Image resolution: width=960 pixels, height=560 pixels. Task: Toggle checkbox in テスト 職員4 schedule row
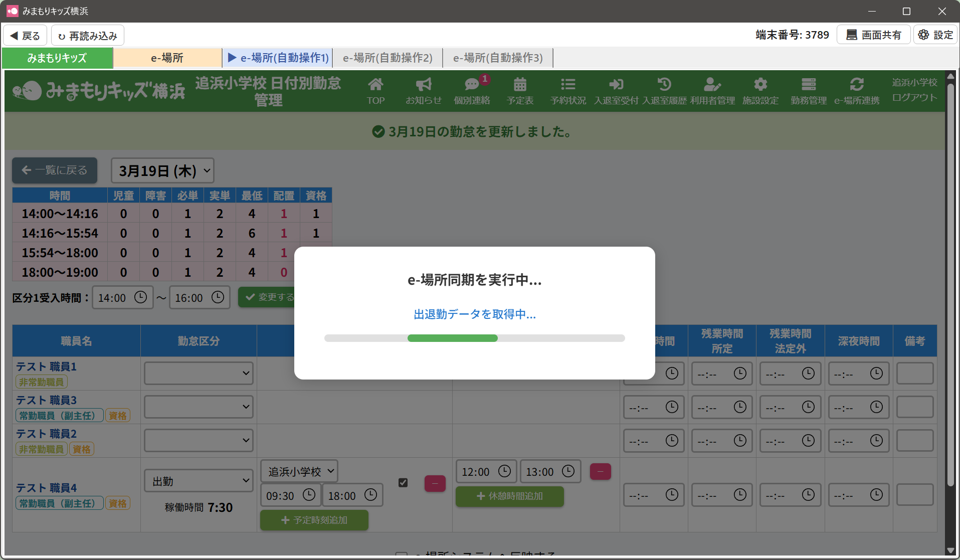pyautogui.click(x=403, y=482)
